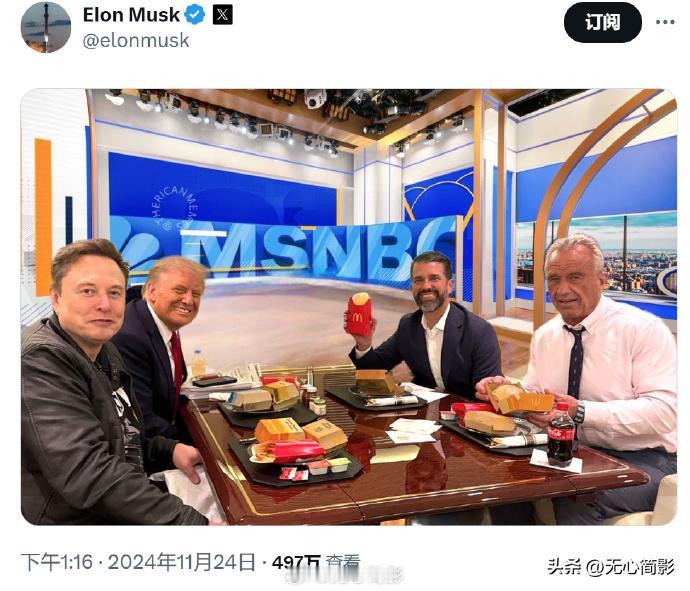Open the three-dot more options menu
Screen dimensions: 690x591
pos(665,22)
